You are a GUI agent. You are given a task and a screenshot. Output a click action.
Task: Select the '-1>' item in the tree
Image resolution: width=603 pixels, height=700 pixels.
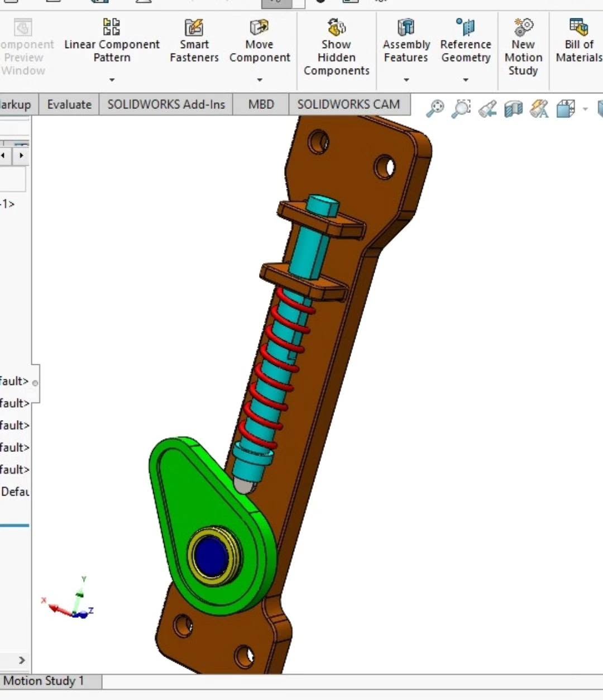tap(8, 204)
